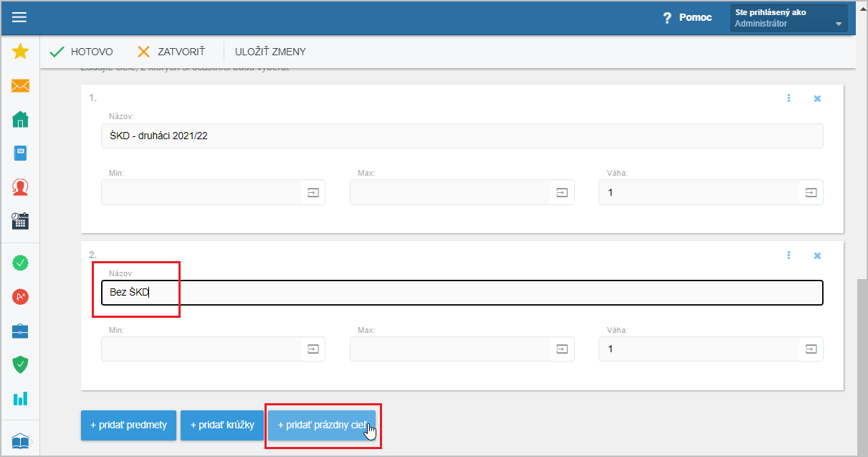Open the three-dot options for goal 2

tap(788, 255)
